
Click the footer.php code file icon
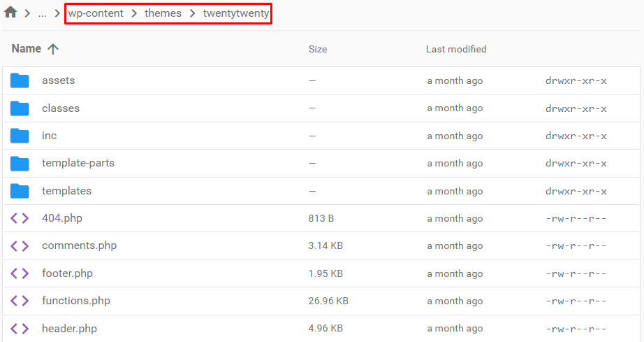coord(20,273)
